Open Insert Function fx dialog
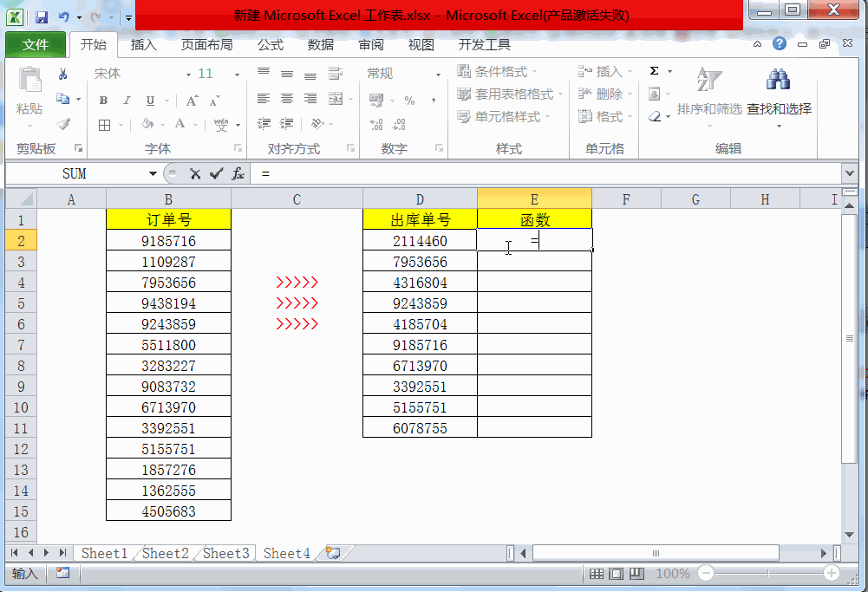Viewport: 868px width, 592px height. [x=238, y=173]
